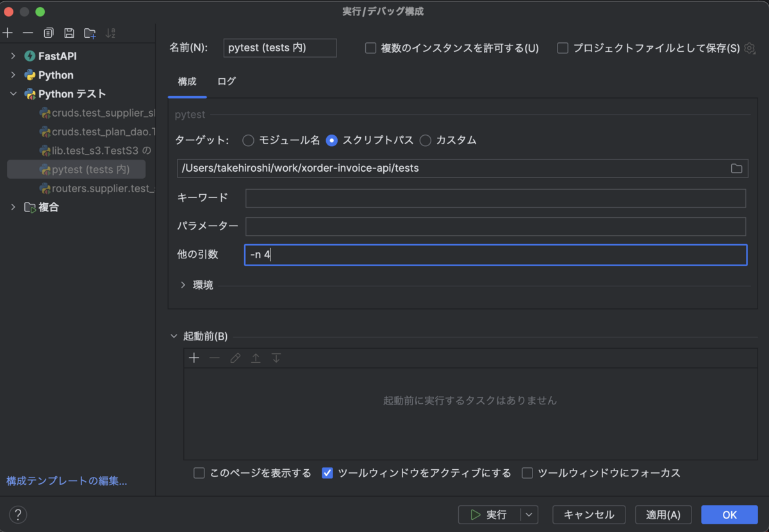Uncheck ツールウィンドウをアクティブにする
Screen dimensions: 769x532
(x=327, y=473)
